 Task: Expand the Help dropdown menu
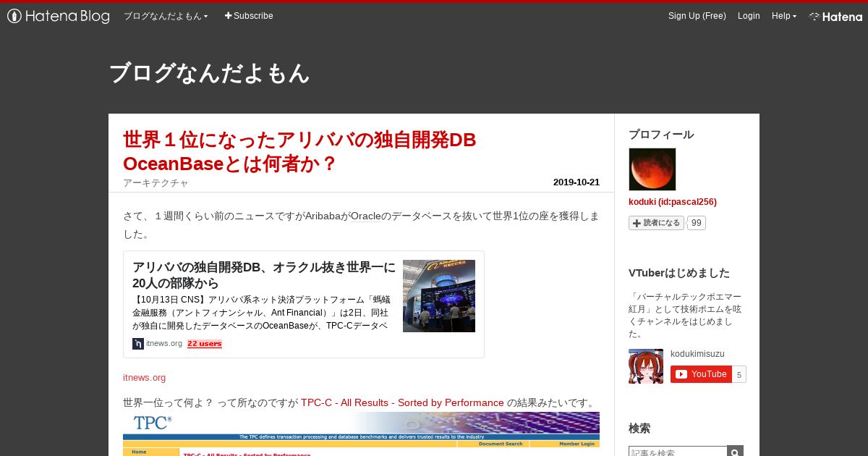tap(784, 16)
